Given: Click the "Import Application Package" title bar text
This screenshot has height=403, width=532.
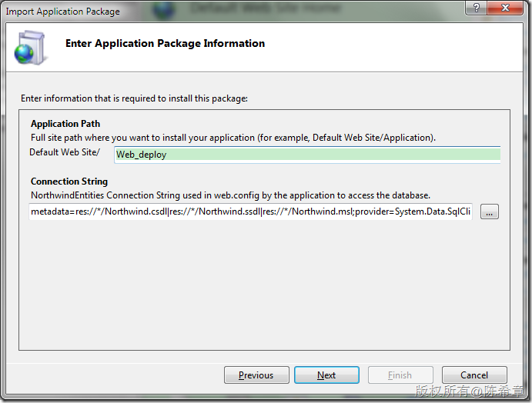Looking at the screenshot, I should coord(62,12).
